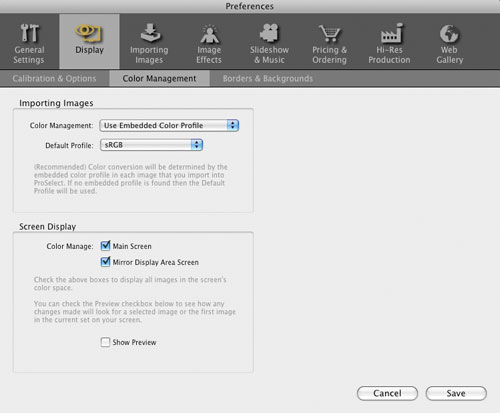Open the Default Profile sRGB dropdown
Screen dimensions: 500x413
[x=151, y=145]
